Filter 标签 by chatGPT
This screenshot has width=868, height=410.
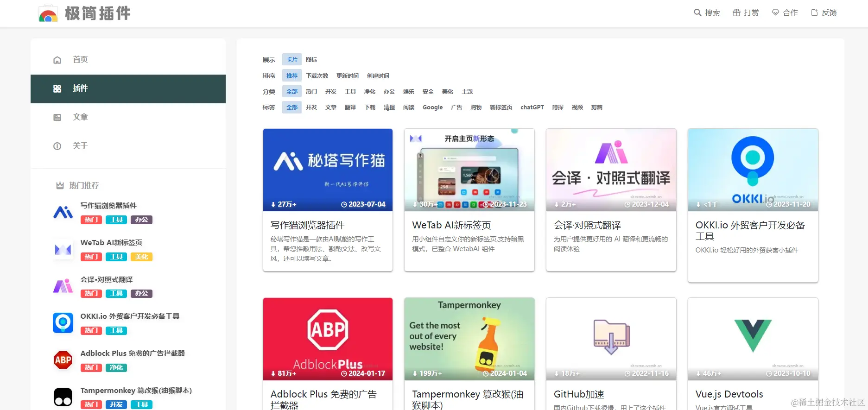point(532,107)
